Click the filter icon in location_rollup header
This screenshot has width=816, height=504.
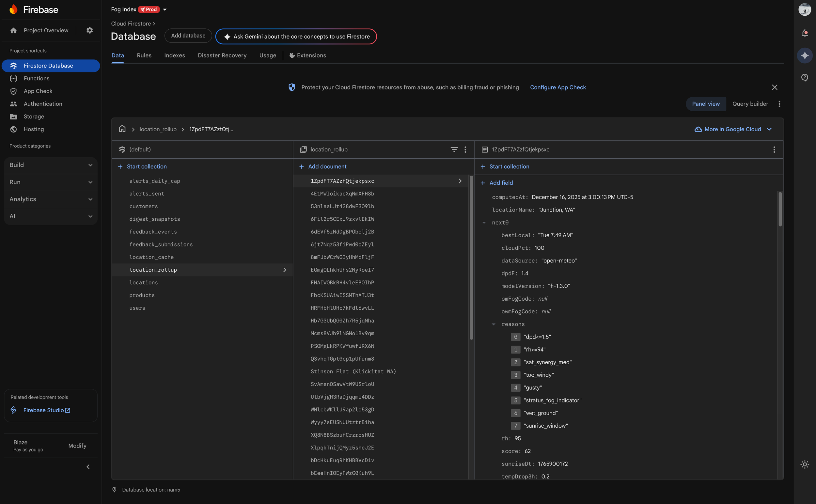pyautogui.click(x=454, y=150)
